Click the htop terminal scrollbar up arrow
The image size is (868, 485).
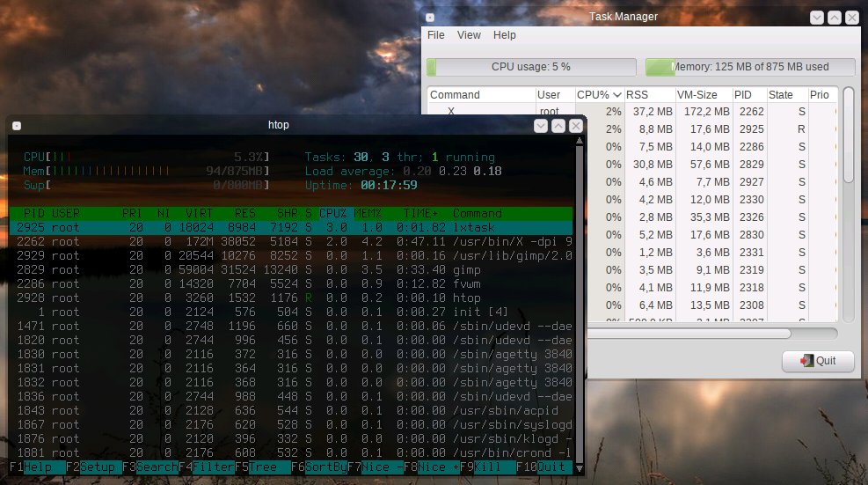click(x=579, y=141)
